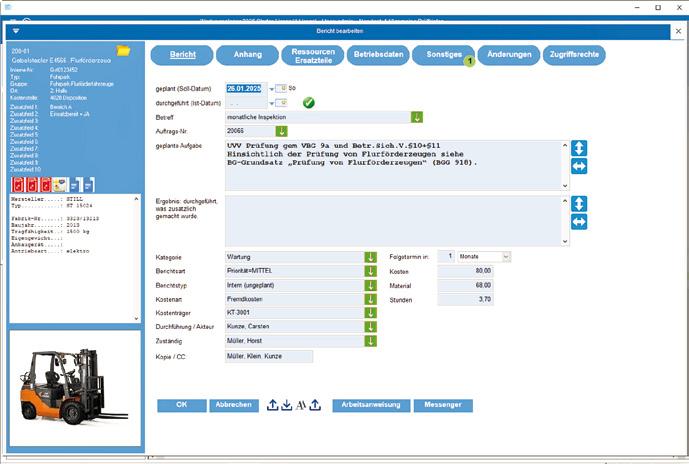Open the yellow folder icon in equipment panel
689x464 pixels.
point(123,51)
